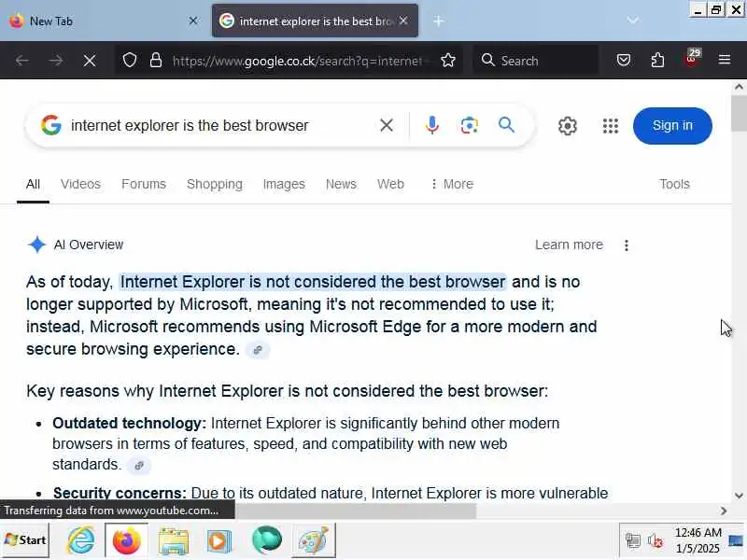Viewport: 747px width, 560px height.
Task: Open extension icon with 29 badge
Action: click(x=692, y=59)
